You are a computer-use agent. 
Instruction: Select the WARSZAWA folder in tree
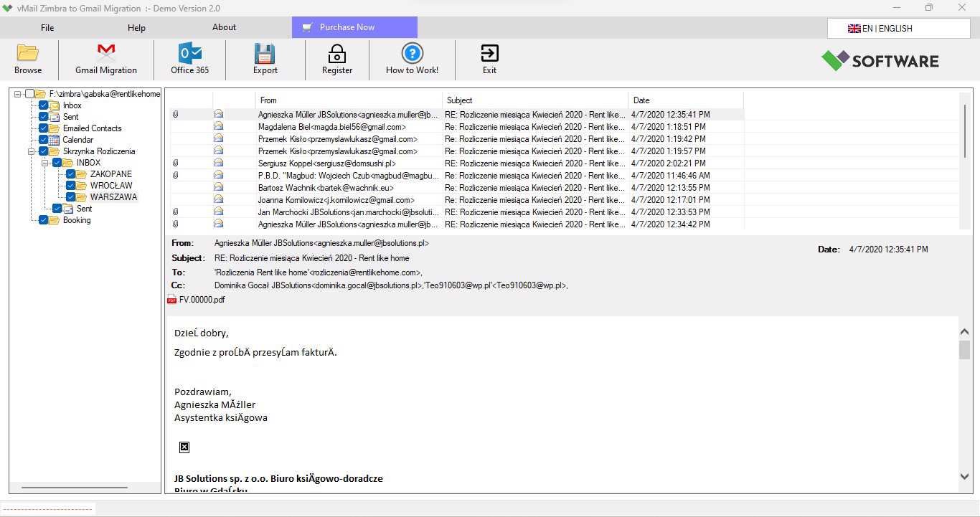click(x=113, y=197)
